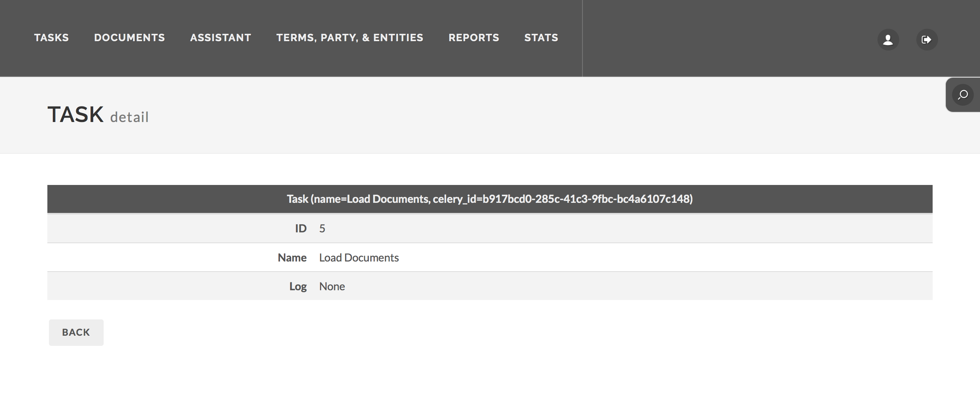980x394 pixels.
Task: Click the Name label in the table
Action: pyautogui.click(x=292, y=257)
